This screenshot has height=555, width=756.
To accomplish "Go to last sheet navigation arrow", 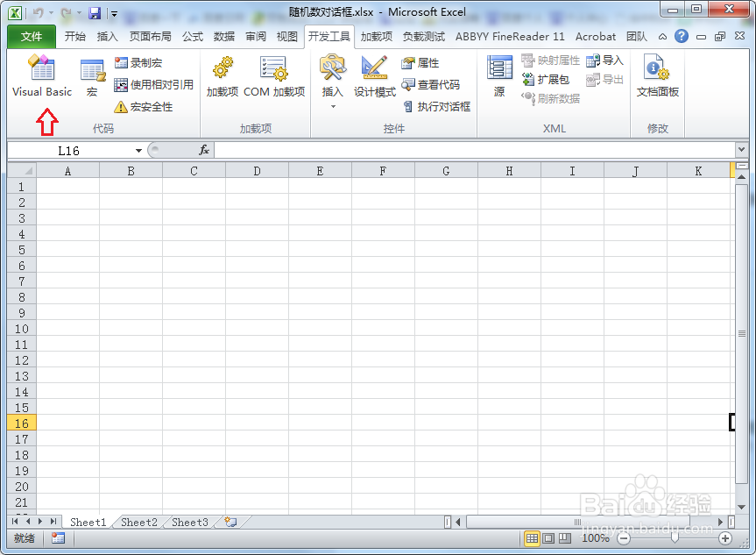I will tap(53, 522).
